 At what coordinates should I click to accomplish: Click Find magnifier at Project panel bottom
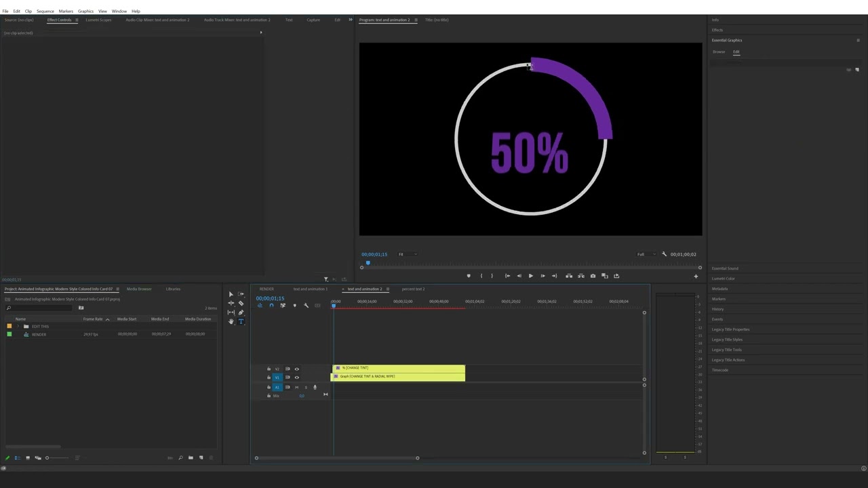(180, 458)
